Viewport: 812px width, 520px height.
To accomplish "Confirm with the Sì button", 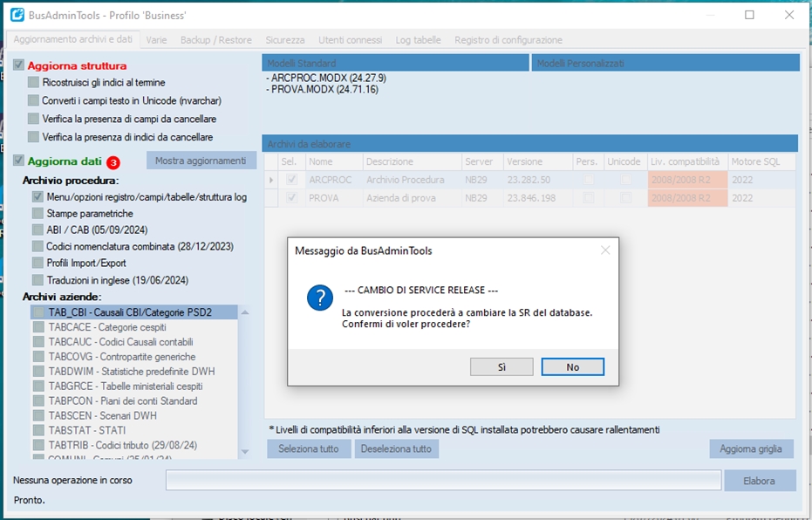I will (x=502, y=366).
